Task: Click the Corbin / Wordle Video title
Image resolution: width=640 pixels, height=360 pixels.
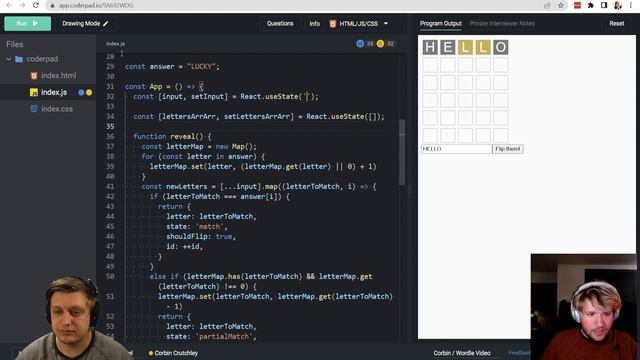Action: click(462, 353)
